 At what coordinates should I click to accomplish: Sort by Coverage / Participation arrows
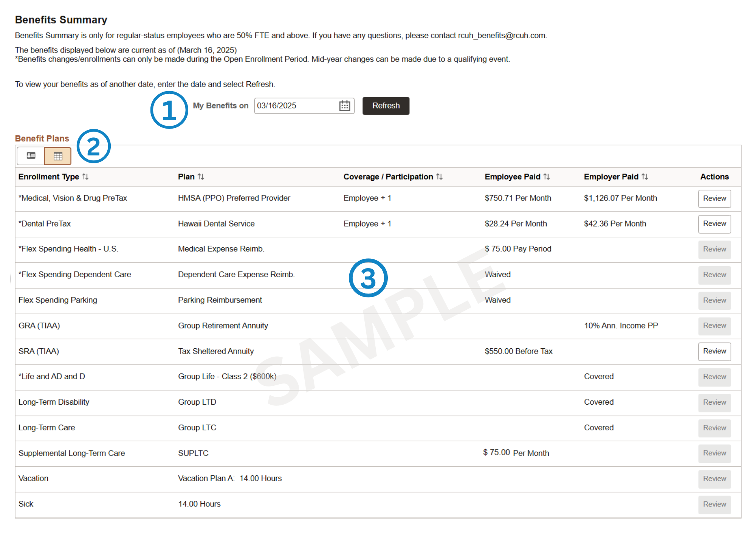tap(439, 177)
